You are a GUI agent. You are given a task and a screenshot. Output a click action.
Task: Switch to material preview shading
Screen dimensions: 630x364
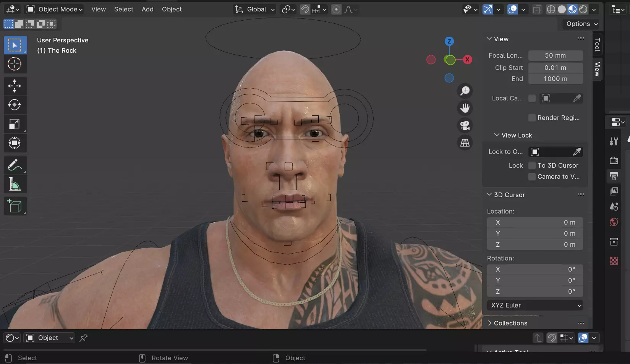point(572,9)
